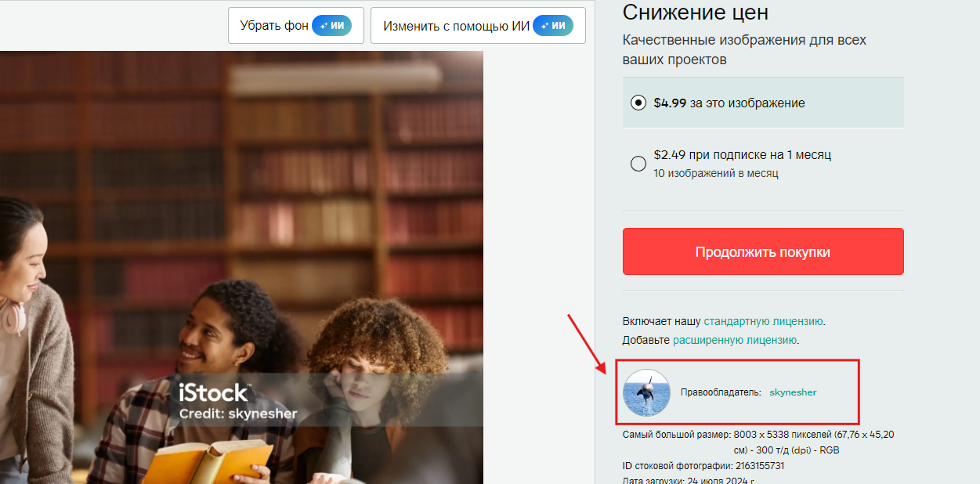The width and height of the screenshot is (980, 484).
Task: Choose the $2.49 monthly subscription radio option
Action: pos(638,164)
